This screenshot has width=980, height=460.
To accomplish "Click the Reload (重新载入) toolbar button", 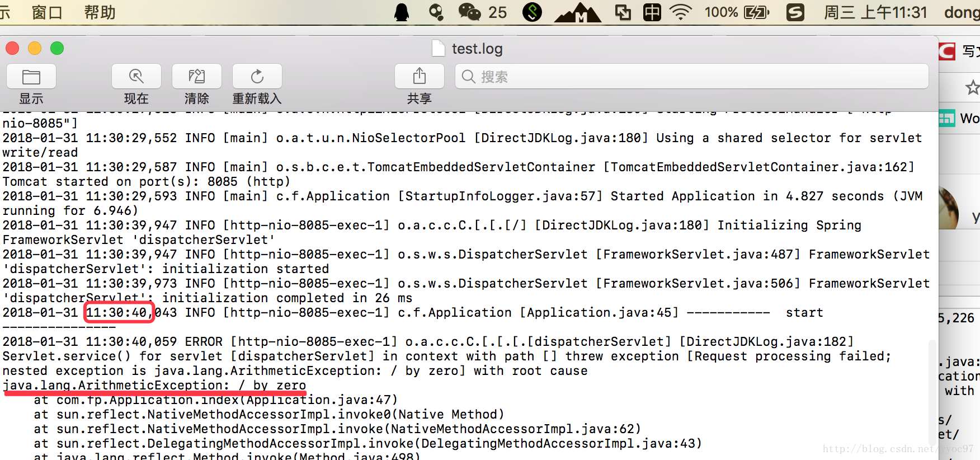I will click(x=257, y=77).
